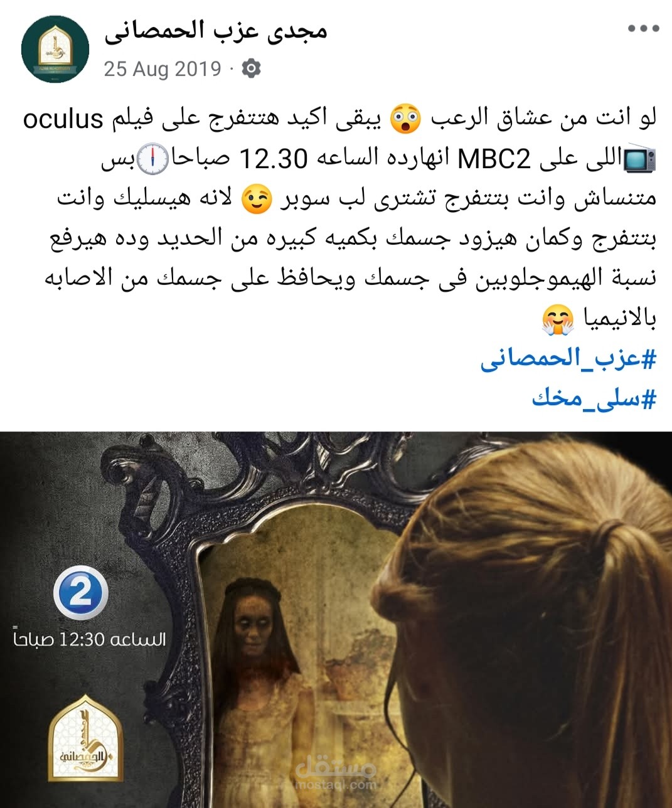Click the clock emoji after 12.30

click(x=154, y=159)
